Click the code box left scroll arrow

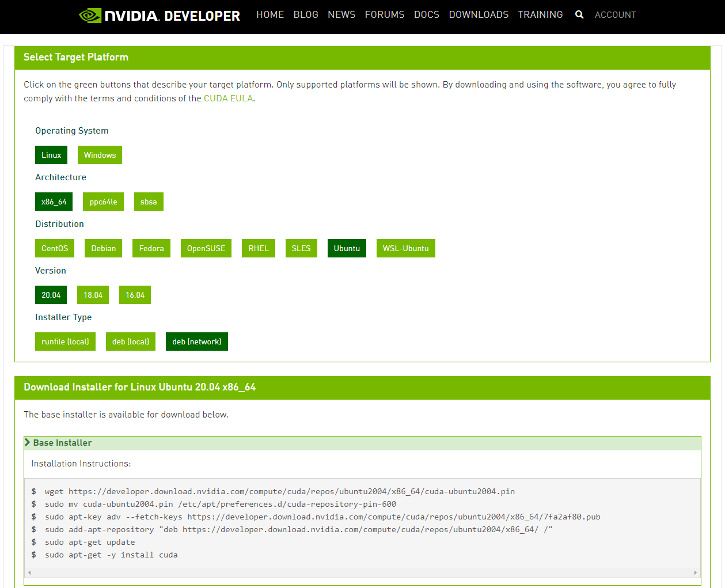[x=30, y=572]
